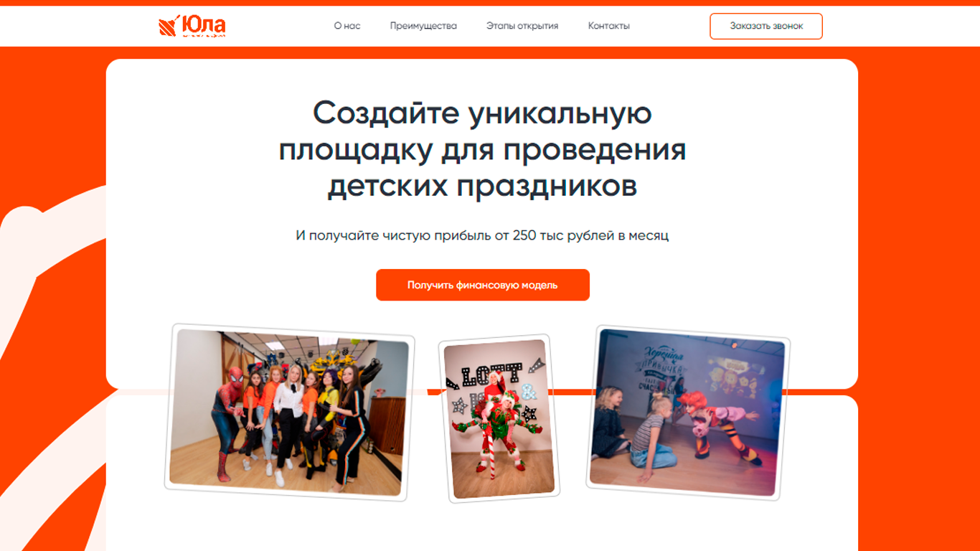Open the Контакты menu link
Image resolution: width=980 pixels, height=551 pixels.
point(609,26)
